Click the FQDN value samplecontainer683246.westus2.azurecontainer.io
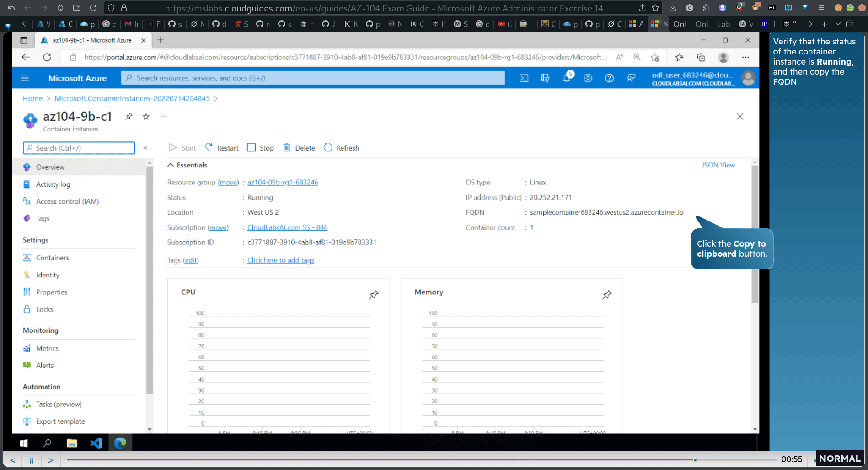 (x=606, y=212)
